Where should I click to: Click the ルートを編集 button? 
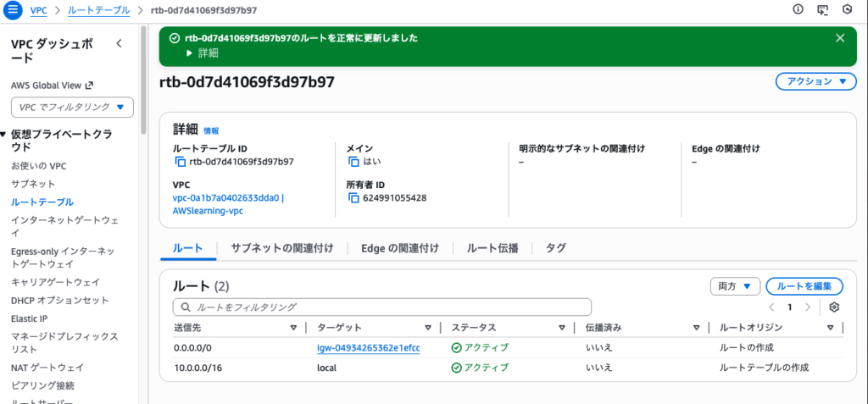804,286
